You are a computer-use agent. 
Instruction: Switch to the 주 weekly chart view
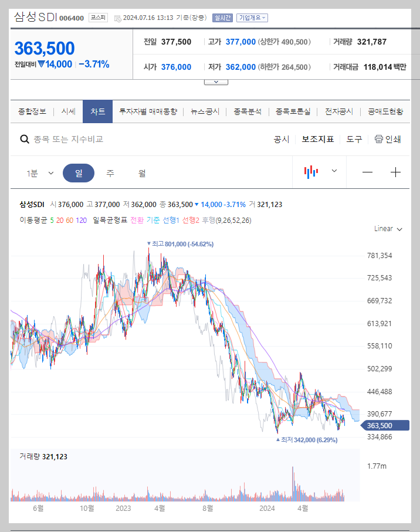tap(110, 172)
